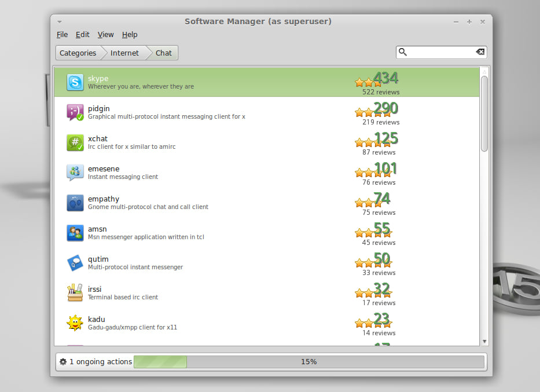Select the kadu package name

point(96,319)
